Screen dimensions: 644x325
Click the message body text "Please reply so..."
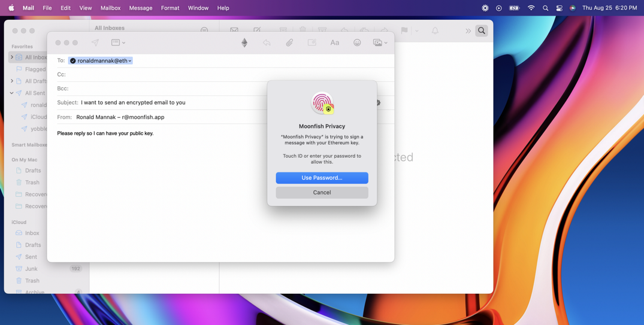(x=105, y=133)
